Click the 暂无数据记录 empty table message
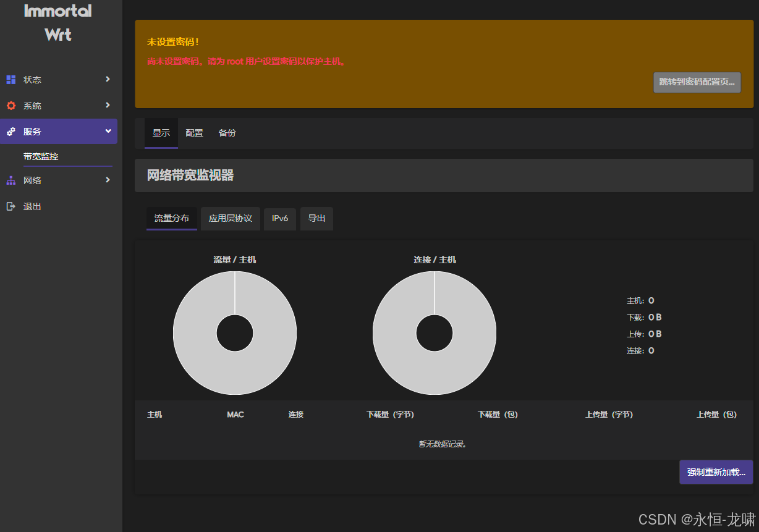The width and height of the screenshot is (759, 532). click(x=442, y=444)
